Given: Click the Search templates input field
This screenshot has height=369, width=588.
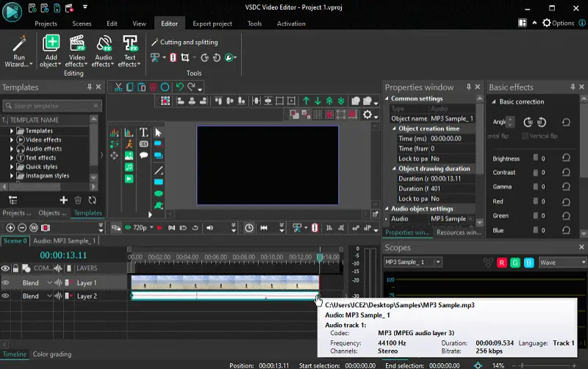Looking at the screenshot, I should pos(51,106).
